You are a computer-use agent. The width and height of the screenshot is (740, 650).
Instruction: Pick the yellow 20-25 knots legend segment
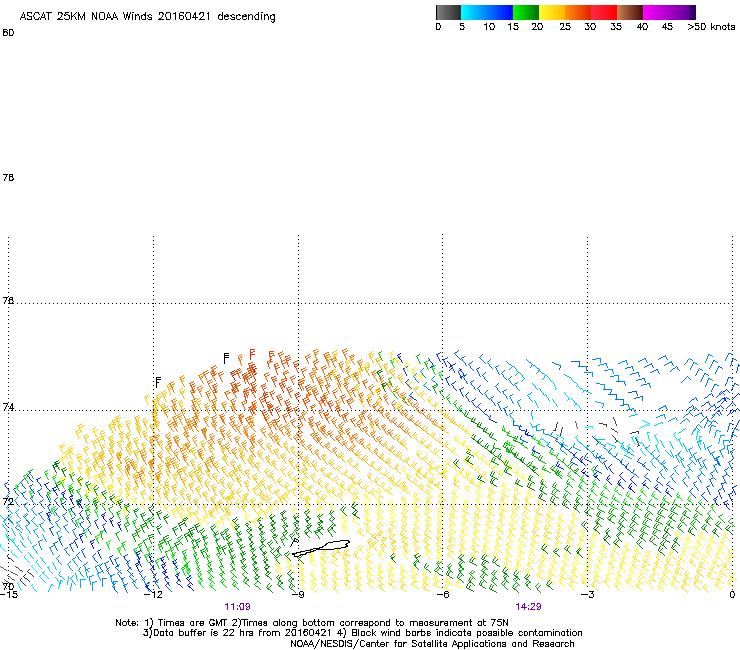pyautogui.click(x=552, y=12)
